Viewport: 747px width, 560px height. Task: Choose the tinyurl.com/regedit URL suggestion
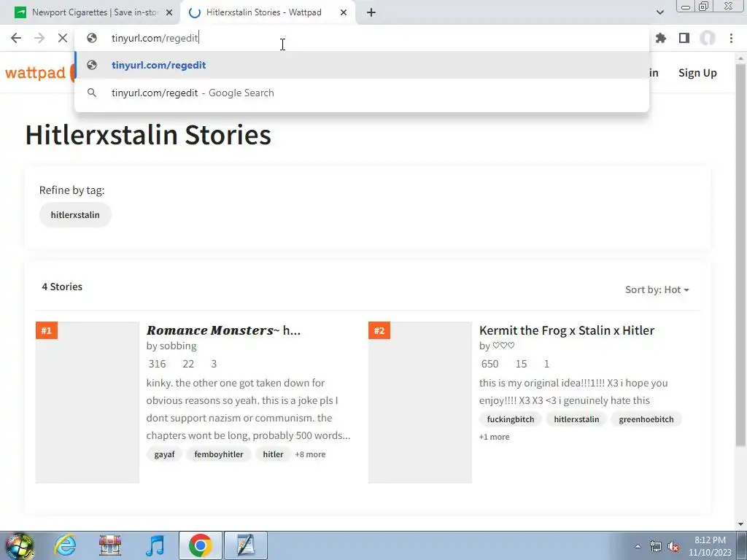click(x=362, y=65)
